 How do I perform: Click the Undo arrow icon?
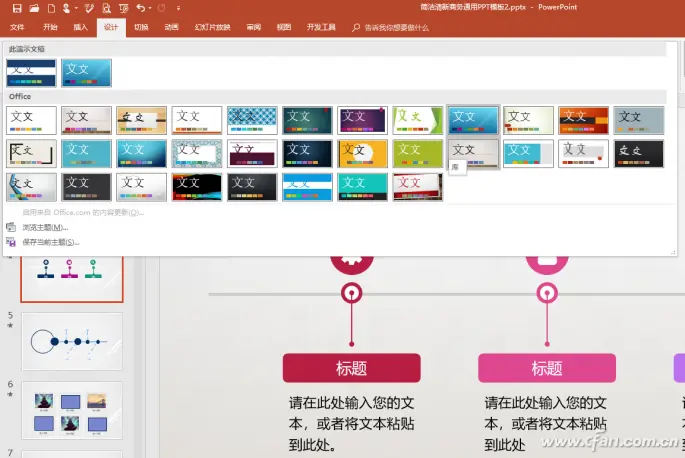click(139, 8)
